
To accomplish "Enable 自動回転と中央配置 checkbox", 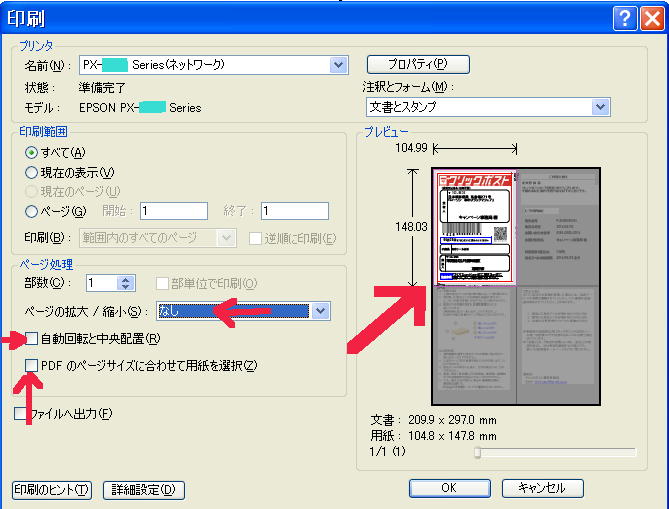I will [32, 339].
